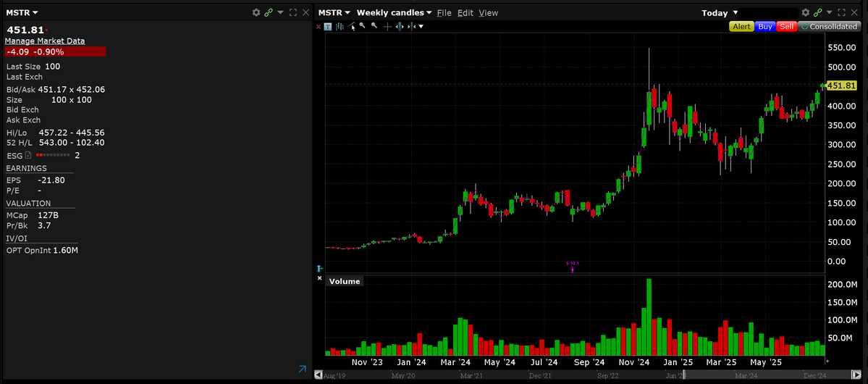This screenshot has width=868, height=384.
Task: Select the trendline drawing tool
Action: [x=352, y=26]
